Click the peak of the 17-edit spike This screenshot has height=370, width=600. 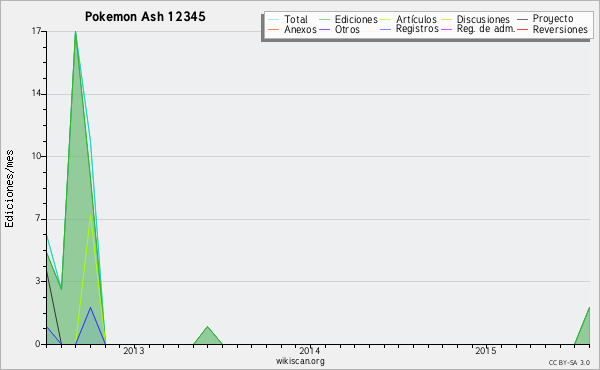coord(75,32)
